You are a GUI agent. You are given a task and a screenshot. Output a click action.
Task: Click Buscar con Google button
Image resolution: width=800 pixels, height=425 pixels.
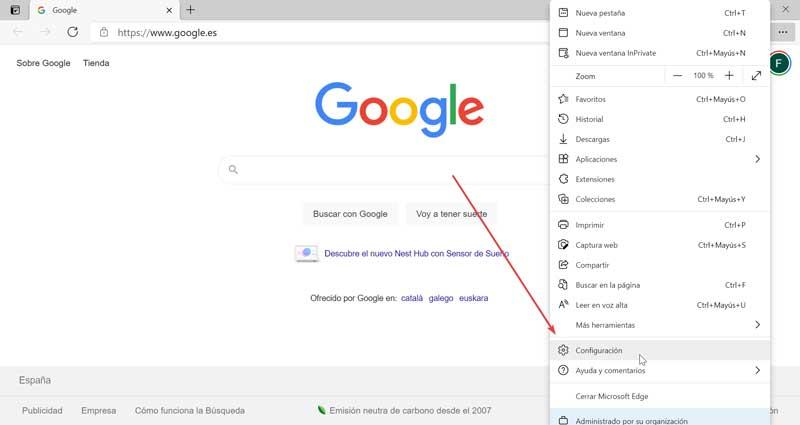click(x=350, y=214)
